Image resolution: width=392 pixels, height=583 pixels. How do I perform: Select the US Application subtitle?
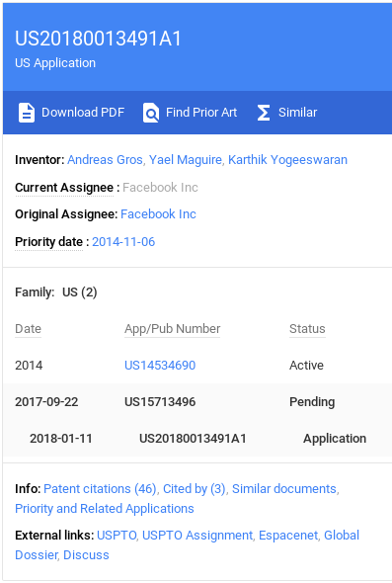(x=55, y=63)
